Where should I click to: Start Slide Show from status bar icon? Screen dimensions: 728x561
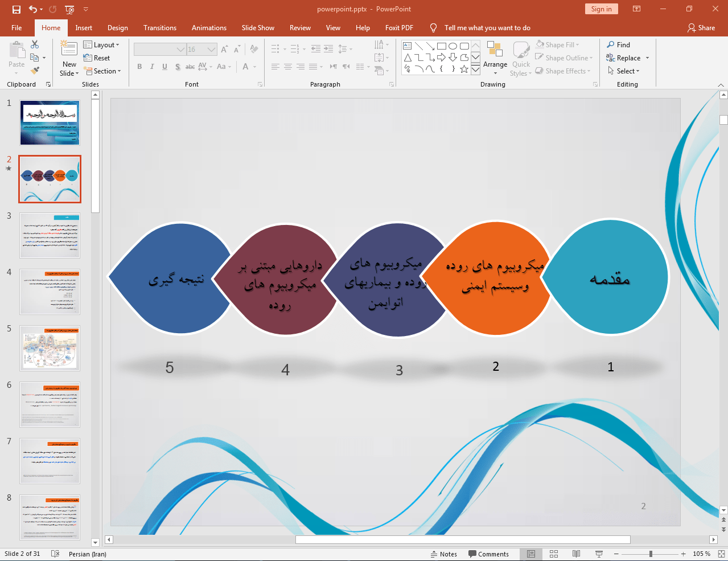(x=599, y=554)
